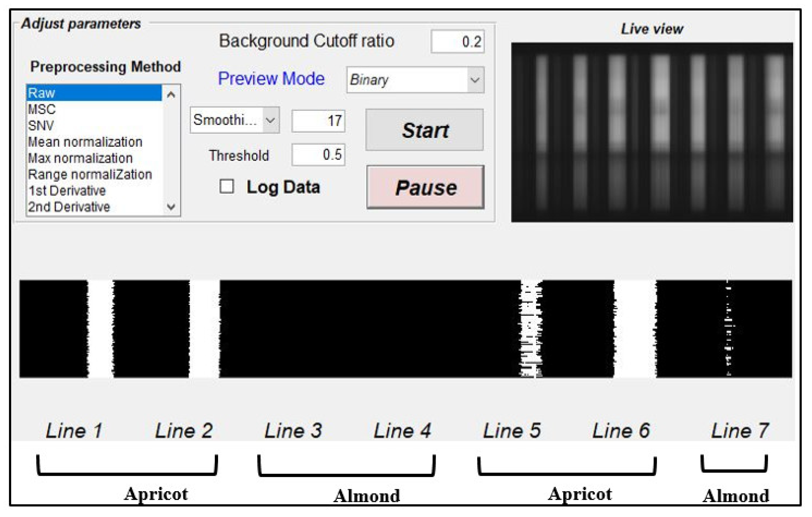Click the list's scroll down arrow
The image size is (812, 517).
tap(171, 206)
